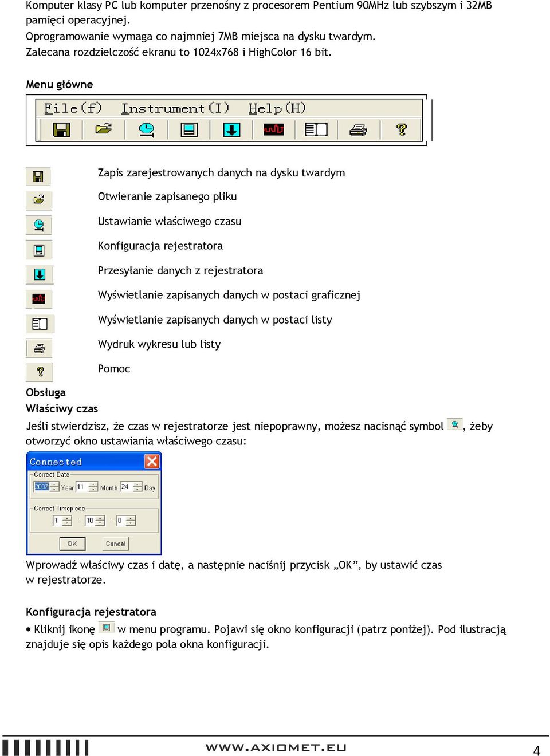Viewport: 550px width, 756px height.
Task: Click the download icon beside 'Przesyłanie danych z rejestratora'
Action: tap(40, 275)
